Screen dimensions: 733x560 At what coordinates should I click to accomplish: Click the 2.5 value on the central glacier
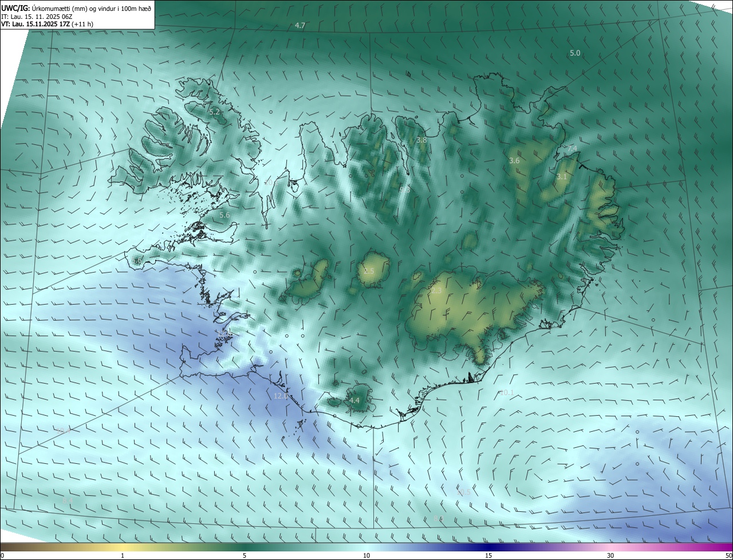(x=369, y=271)
